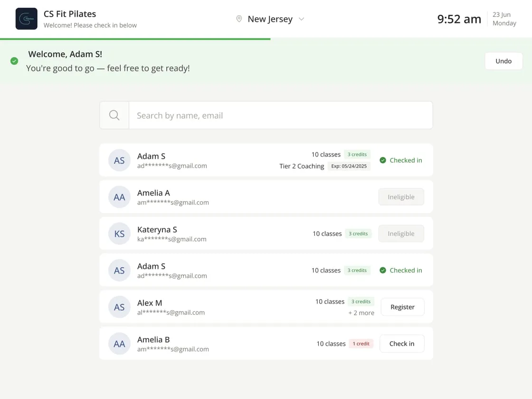This screenshot has width=532, height=399.
Task: Click the green banner progress bar
Action: (135, 39)
